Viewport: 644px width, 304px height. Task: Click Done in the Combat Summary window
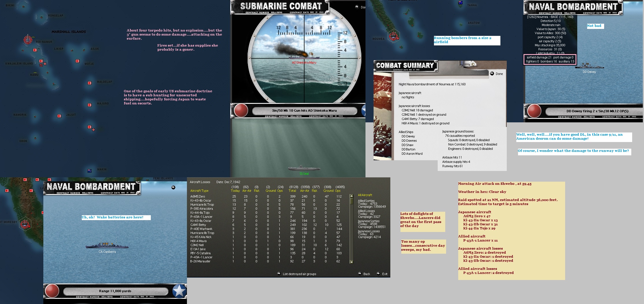496,74
